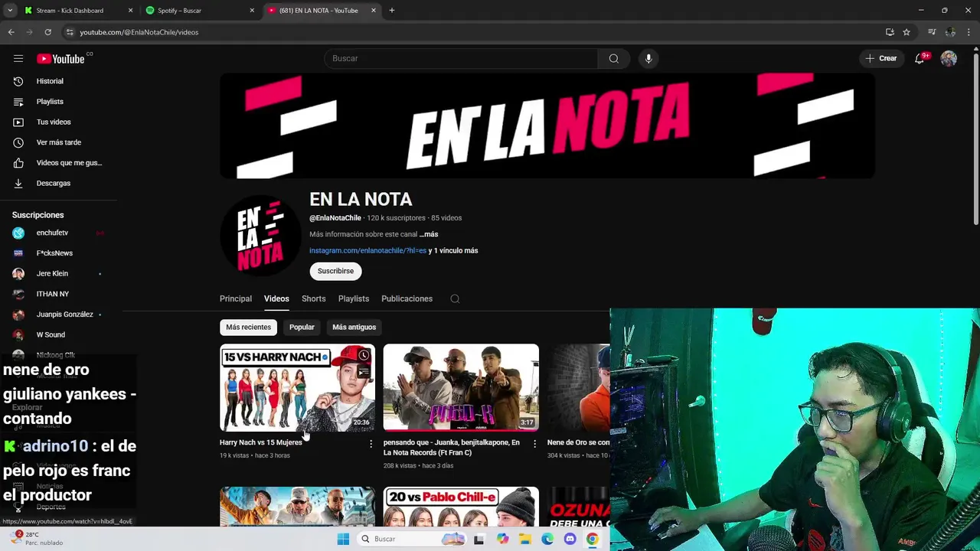Click the search magnifier button
Image resolution: width=980 pixels, height=551 pixels.
click(x=613, y=59)
